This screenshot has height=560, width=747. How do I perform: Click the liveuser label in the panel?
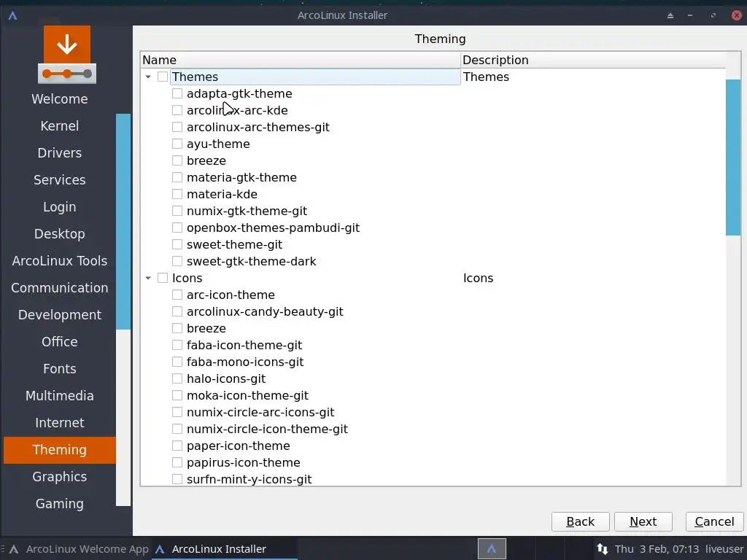pos(724,549)
